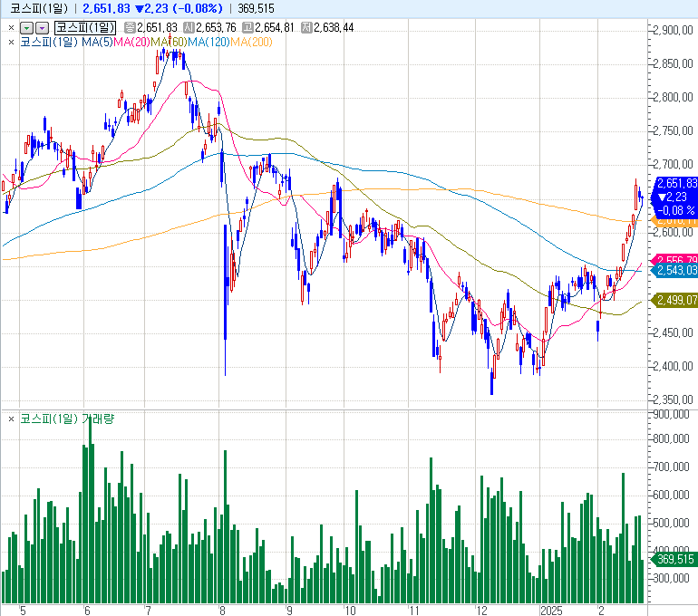Select the boxed 코스피(1일) chart label
This screenshot has height=616, width=698.
85,27
